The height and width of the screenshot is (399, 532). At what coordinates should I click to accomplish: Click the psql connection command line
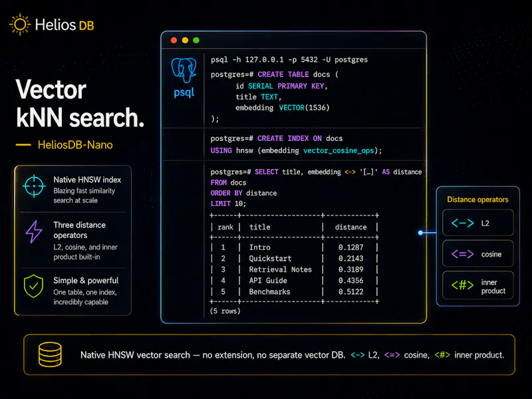tap(289, 60)
